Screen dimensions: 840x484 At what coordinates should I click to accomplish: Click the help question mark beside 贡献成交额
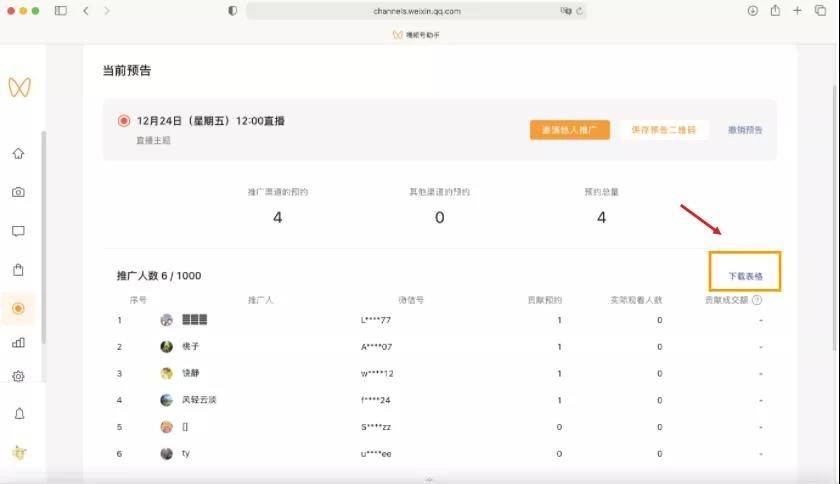tap(756, 300)
